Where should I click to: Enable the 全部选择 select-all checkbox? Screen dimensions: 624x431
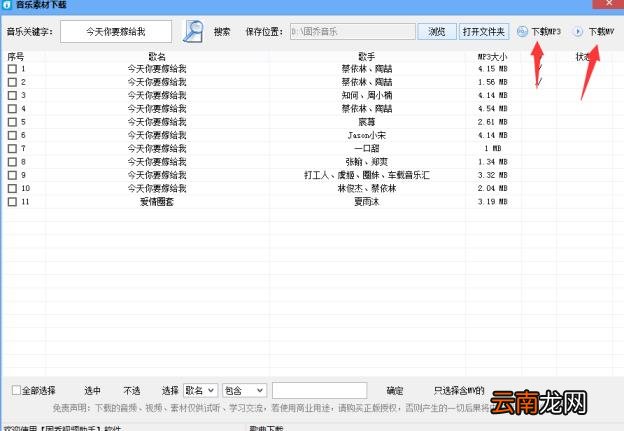pyautogui.click(x=16, y=390)
